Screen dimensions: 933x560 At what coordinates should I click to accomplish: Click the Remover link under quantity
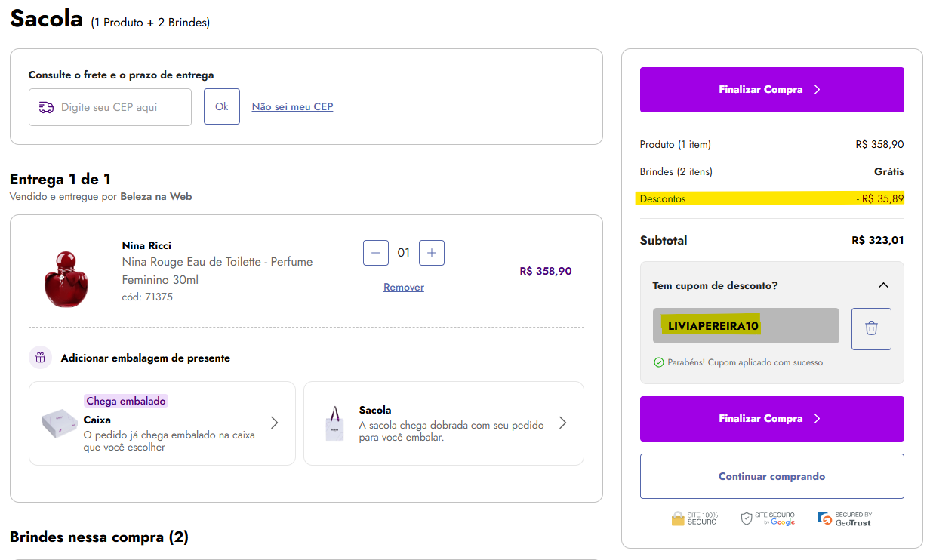click(404, 287)
